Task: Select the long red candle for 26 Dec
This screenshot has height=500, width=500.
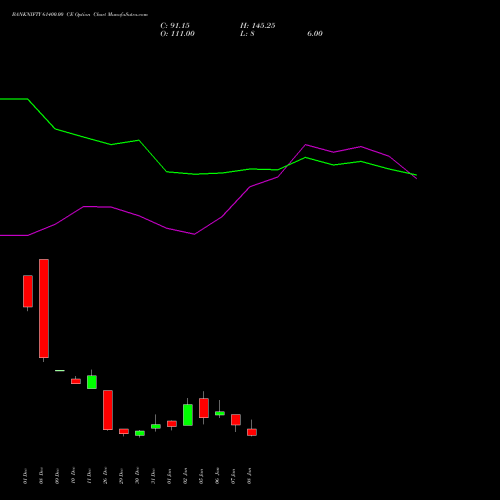Action: click(108, 410)
